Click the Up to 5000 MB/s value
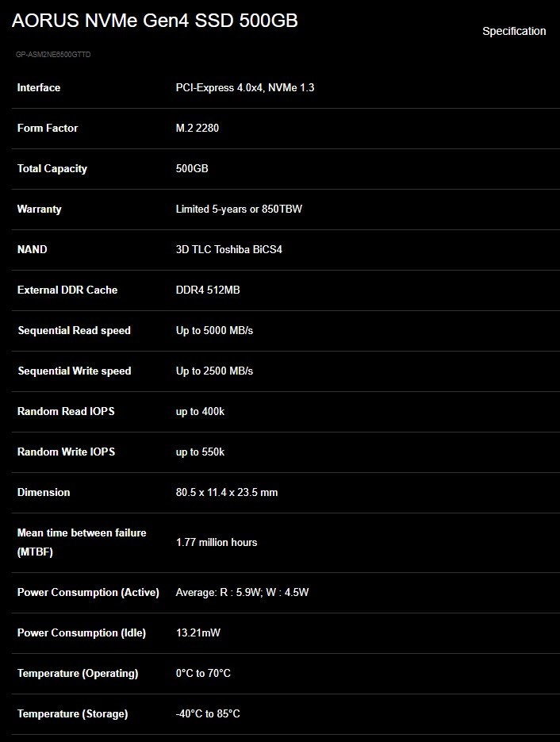Screen dimensions: 560x742 click(214, 330)
